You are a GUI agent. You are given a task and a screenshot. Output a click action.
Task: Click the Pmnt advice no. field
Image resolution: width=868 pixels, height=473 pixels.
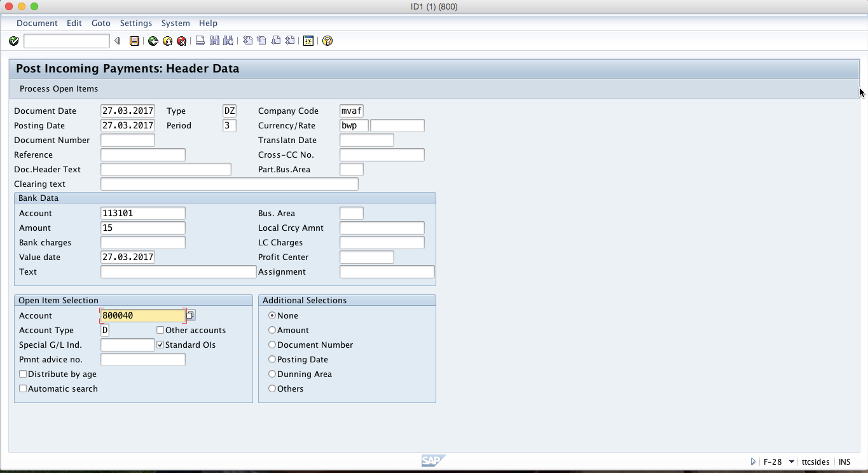pyautogui.click(x=143, y=359)
